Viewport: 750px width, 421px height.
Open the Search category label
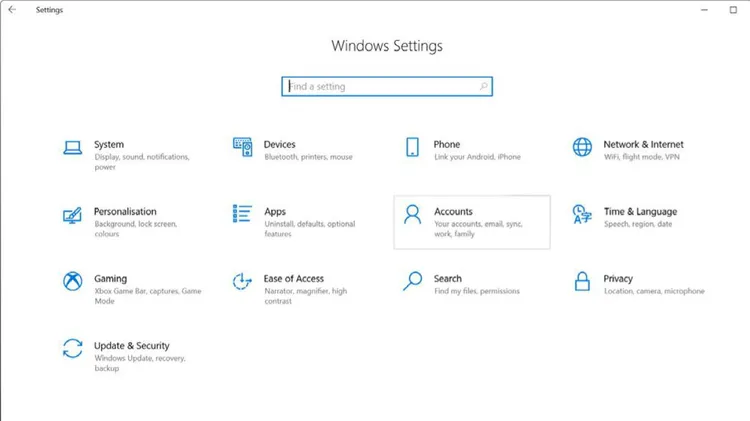click(x=448, y=278)
